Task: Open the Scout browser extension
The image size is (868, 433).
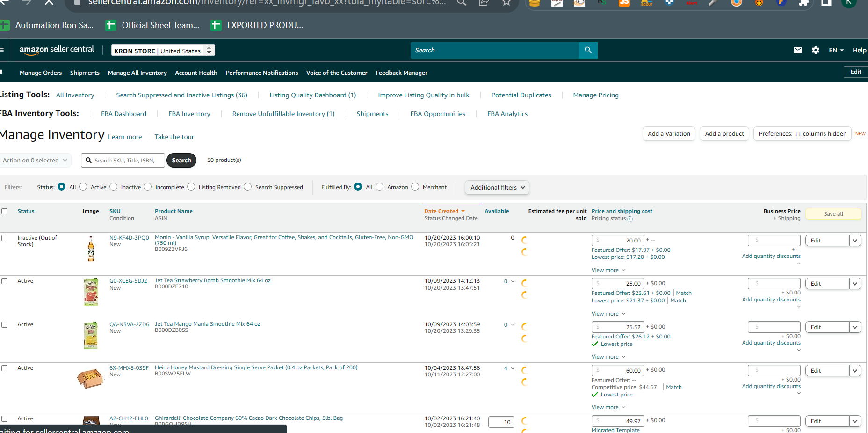Action: click(646, 2)
